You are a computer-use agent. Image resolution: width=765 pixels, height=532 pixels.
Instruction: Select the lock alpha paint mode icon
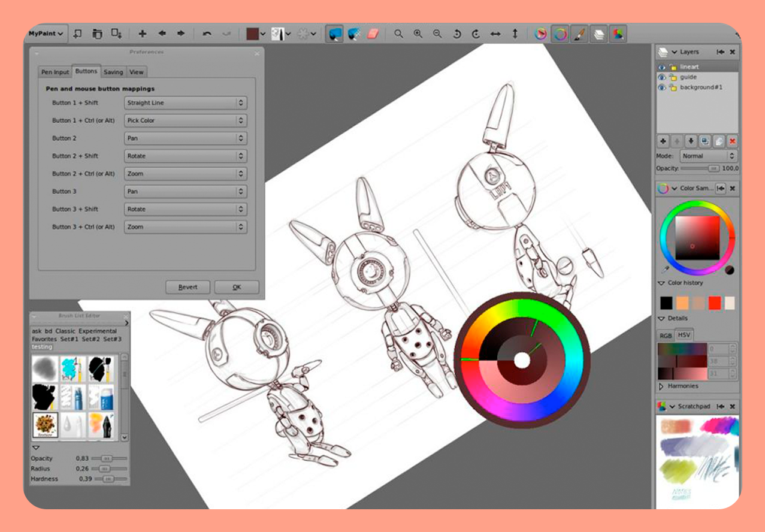click(354, 34)
